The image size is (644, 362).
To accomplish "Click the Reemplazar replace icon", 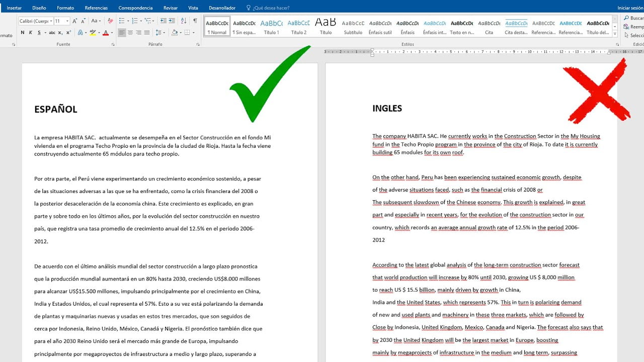I will 626,27.
